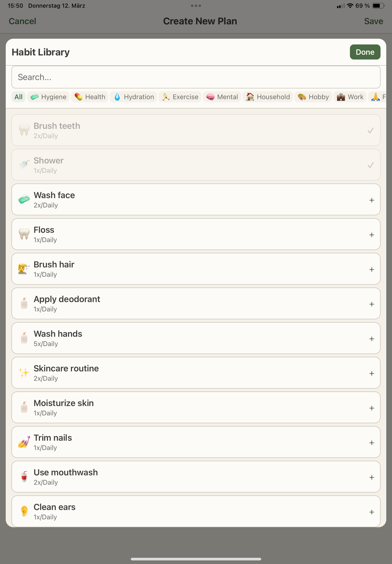Select the Hygiene category filter
The height and width of the screenshot is (564, 392).
(48, 97)
